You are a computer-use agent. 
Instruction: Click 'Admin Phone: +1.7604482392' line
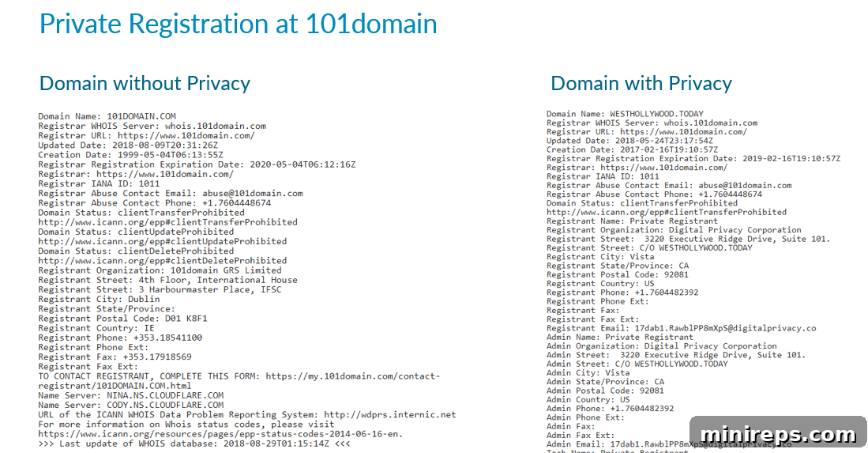point(610,409)
